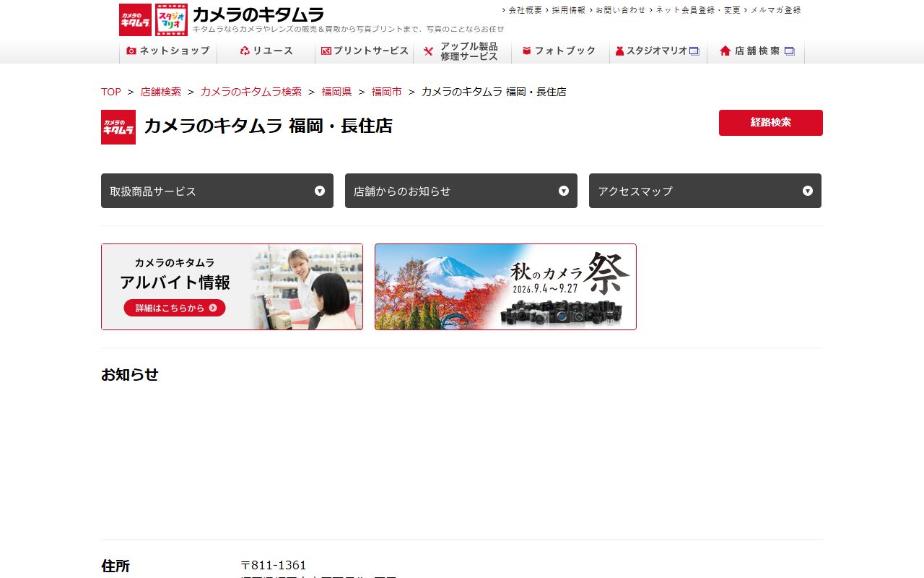Click the red 経路検索 button
This screenshot has height=578, width=924.
(x=771, y=123)
